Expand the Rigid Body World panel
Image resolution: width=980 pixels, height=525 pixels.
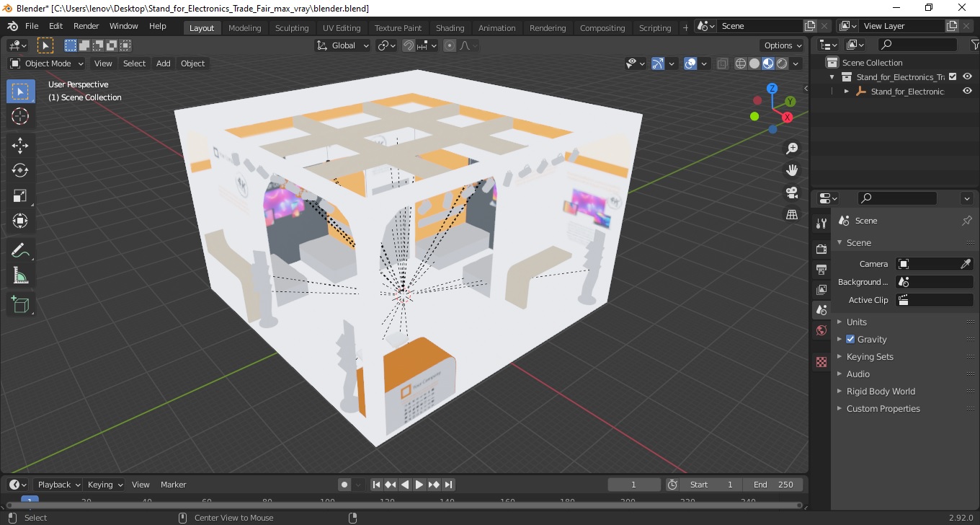point(881,391)
